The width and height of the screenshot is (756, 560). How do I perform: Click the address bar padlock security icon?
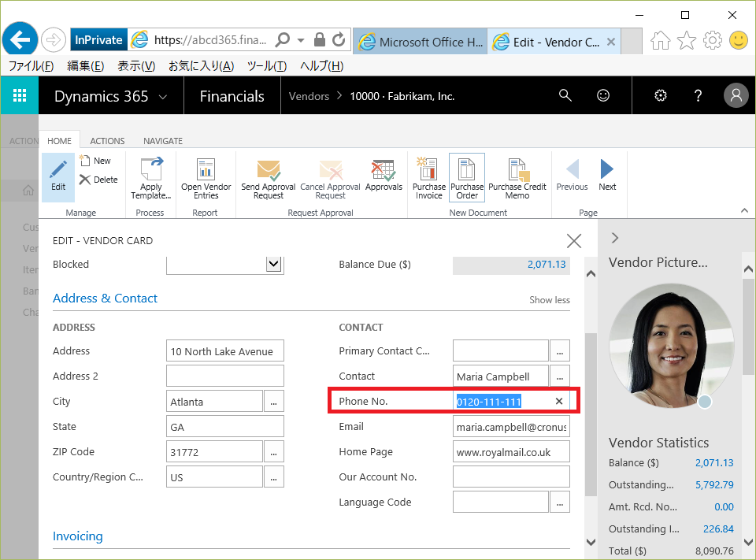tap(319, 39)
